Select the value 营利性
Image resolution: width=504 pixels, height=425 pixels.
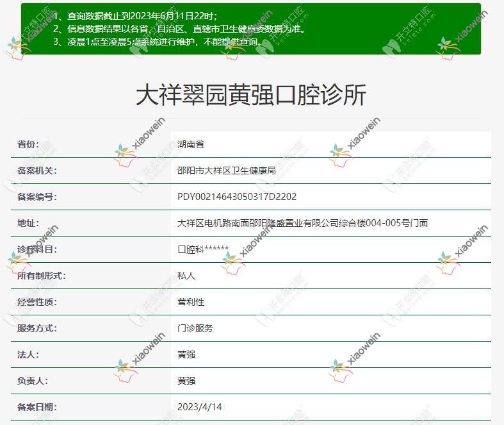click(191, 302)
